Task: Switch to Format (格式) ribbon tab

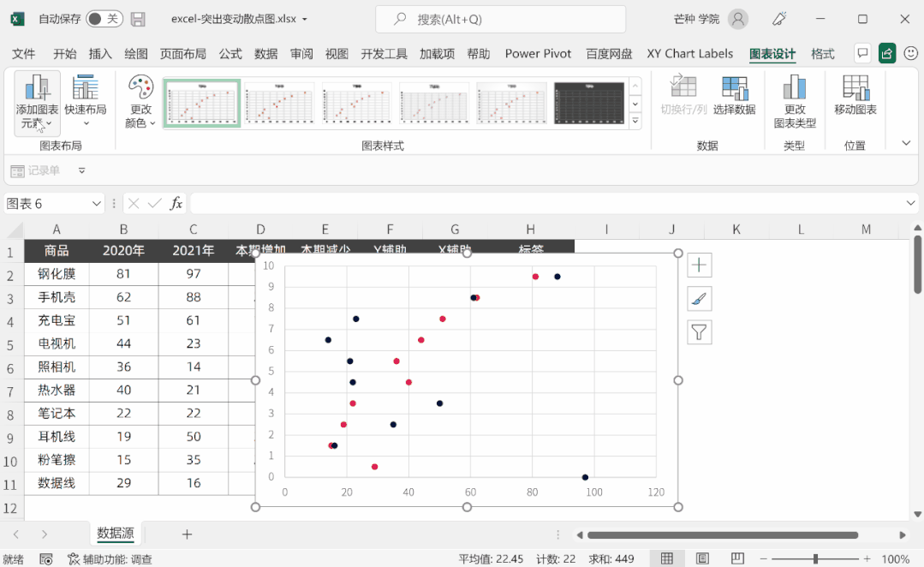Action: pyautogui.click(x=822, y=54)
